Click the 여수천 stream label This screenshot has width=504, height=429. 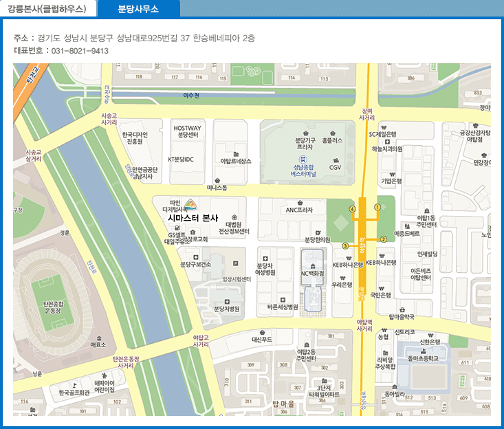click(x=191, y=96)
